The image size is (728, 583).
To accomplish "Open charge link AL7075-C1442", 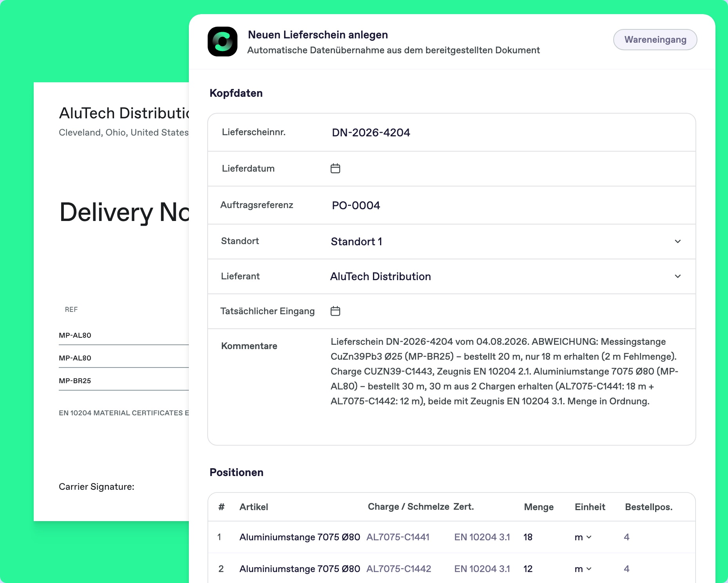I will tap(398, 569).
